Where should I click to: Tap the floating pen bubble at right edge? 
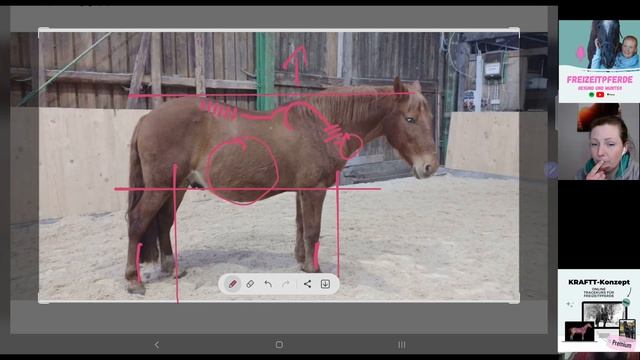point(551,170)
